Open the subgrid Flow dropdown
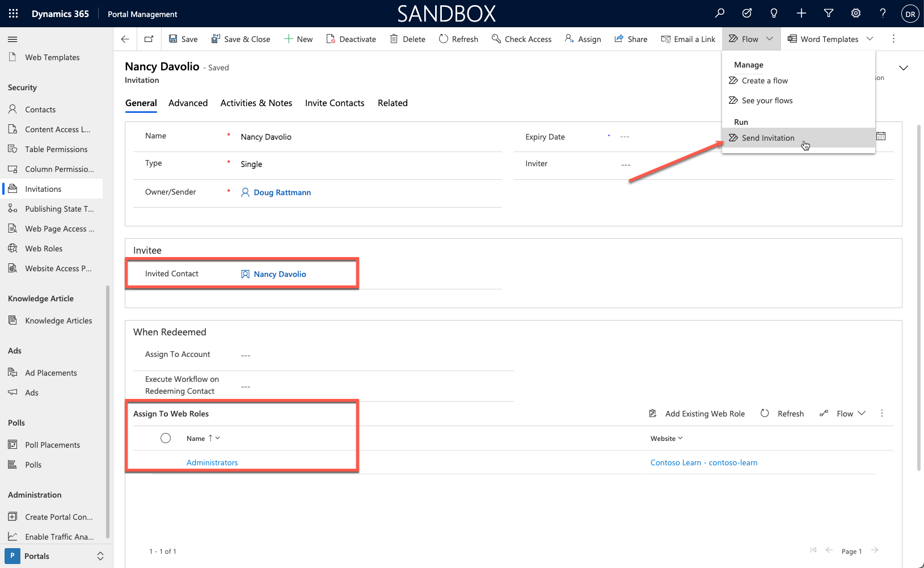 (842, 414)
